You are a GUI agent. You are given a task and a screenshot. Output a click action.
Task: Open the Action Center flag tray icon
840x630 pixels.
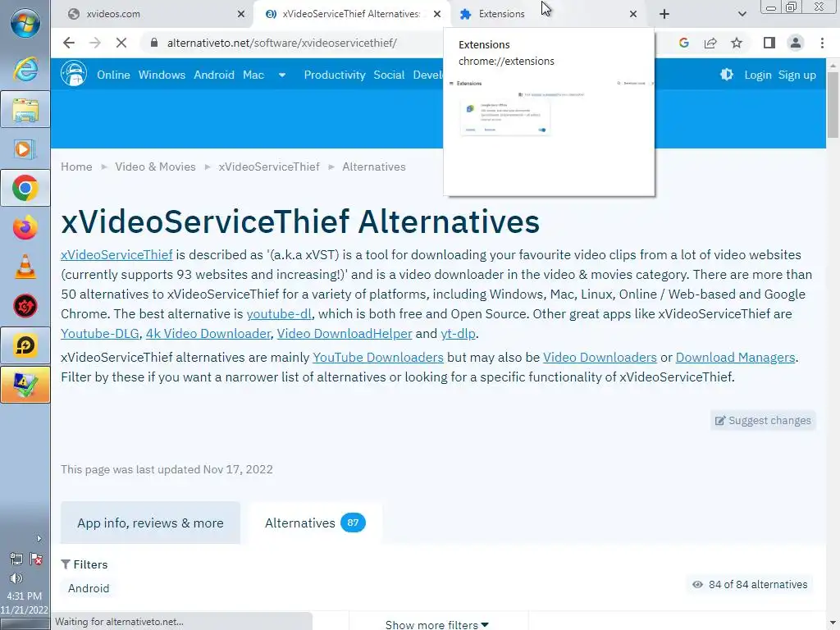[36, 559]
